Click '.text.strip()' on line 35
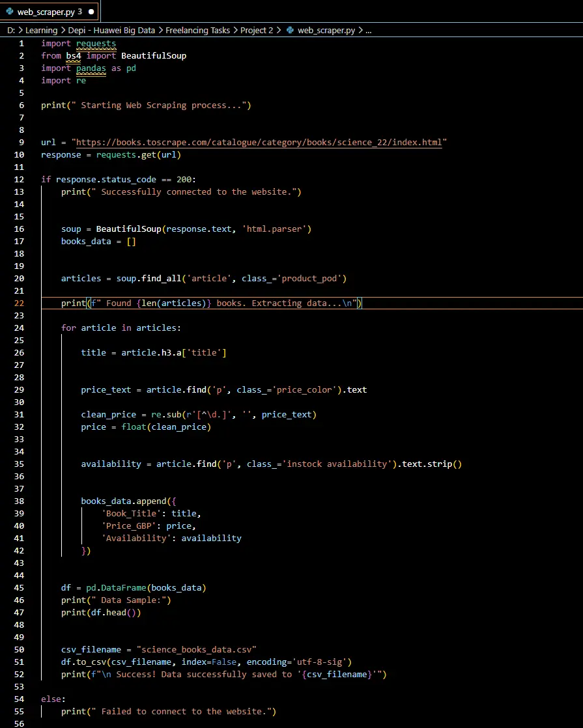The height and width of the screenshot is (728, 583). (x=430, y=464)
